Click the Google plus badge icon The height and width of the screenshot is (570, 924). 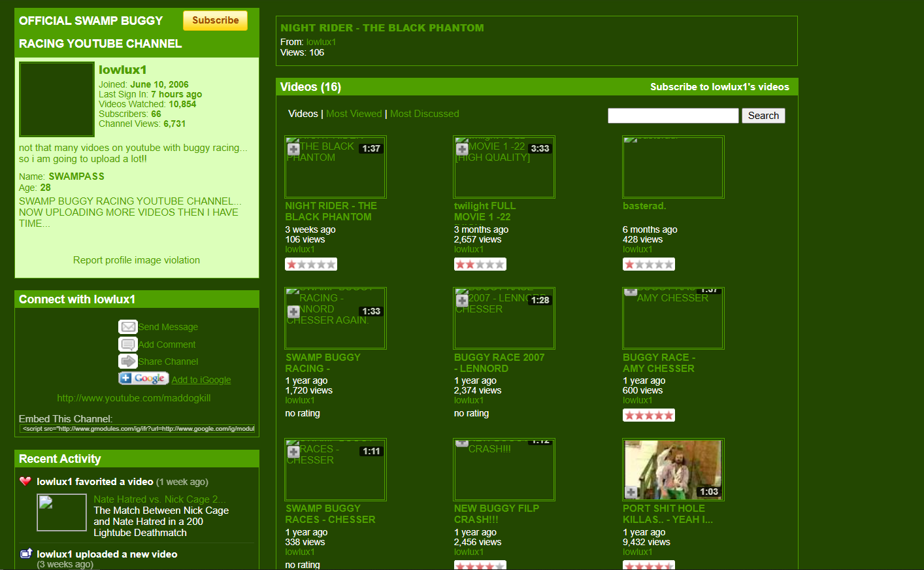[144, 378]
